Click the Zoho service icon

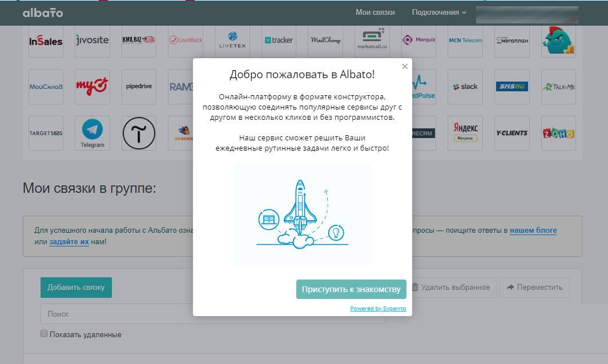click(558, 133)
